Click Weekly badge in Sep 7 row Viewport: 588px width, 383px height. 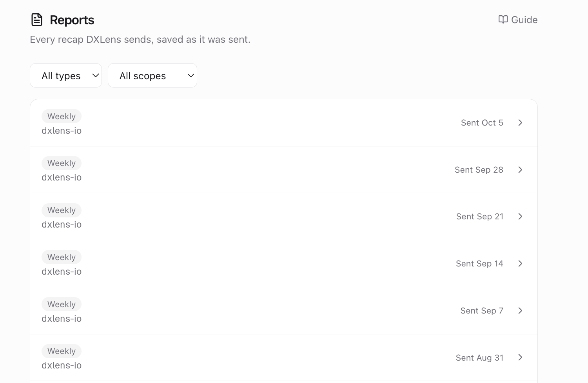coord(62,304)
